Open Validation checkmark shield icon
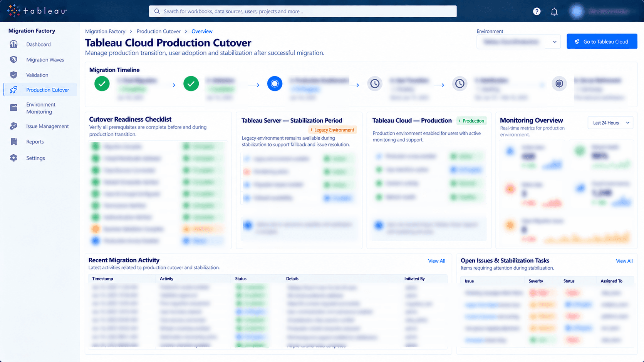644x362 pixels. (x=13, y=75)
